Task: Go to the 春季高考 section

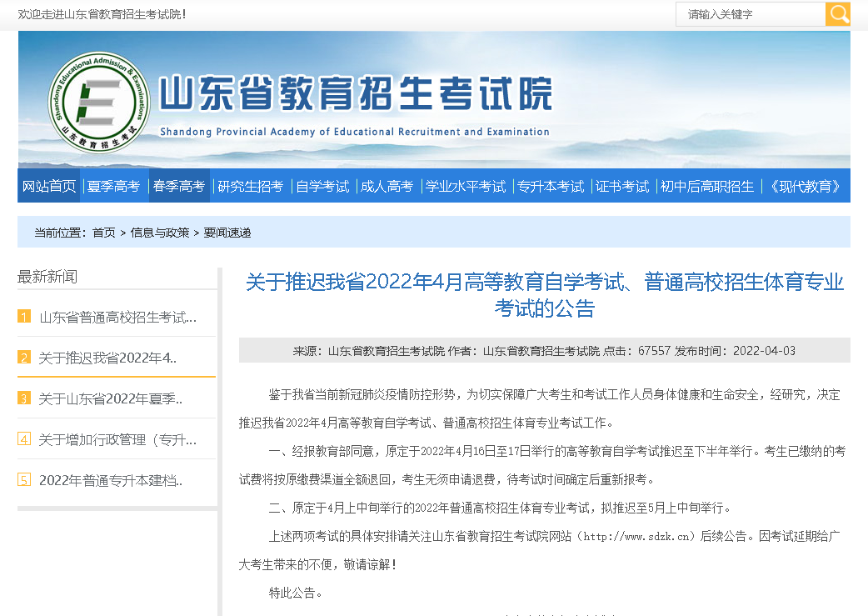Action: (178, 186)
